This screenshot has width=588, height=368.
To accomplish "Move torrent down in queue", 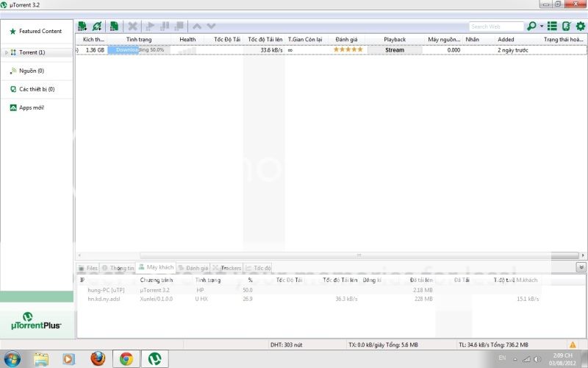I will pos(211,26).
